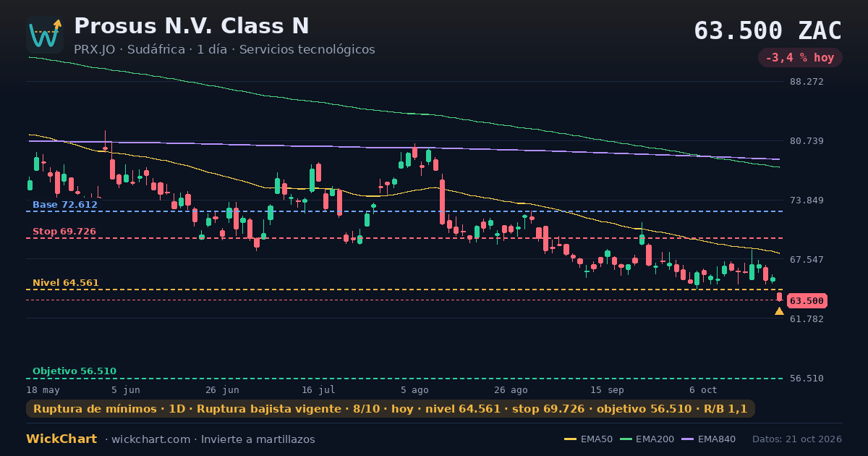
Task: Click the Base 72.612 level label
Action: point(65,205)
